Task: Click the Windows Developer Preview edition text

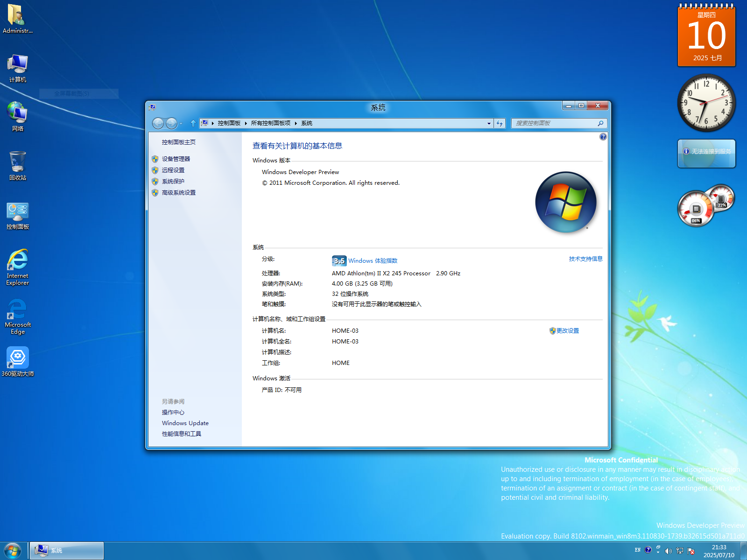Action: point(300,172)
